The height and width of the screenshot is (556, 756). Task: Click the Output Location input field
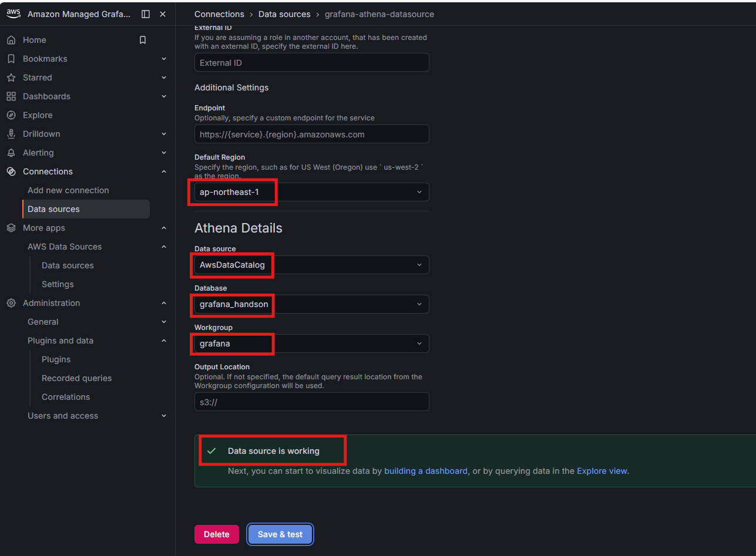[312, 402]
